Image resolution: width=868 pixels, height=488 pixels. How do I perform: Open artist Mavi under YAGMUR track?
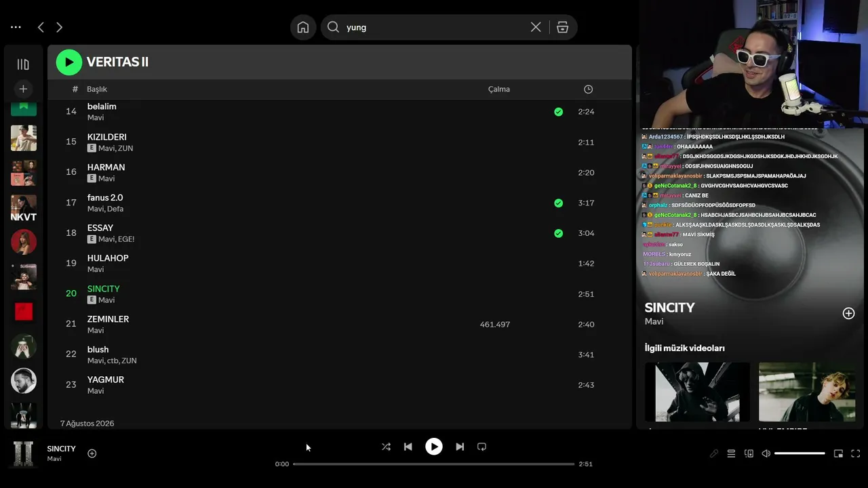(x=96, y=391)
